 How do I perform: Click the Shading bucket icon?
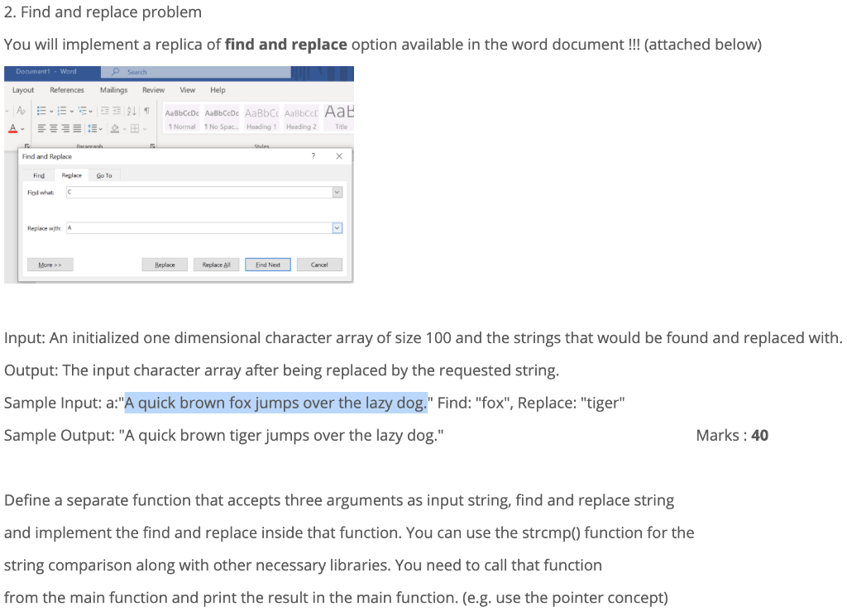tap(115, 129)
